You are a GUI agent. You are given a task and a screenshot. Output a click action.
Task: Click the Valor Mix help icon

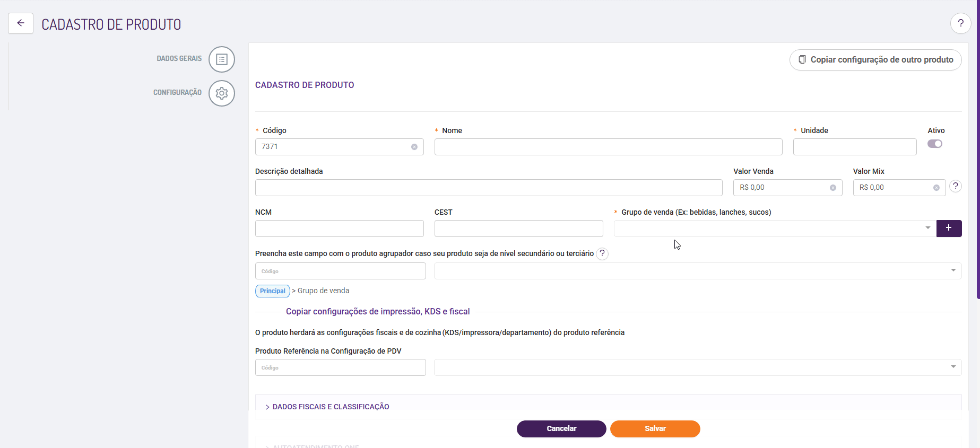click(955, 186)
